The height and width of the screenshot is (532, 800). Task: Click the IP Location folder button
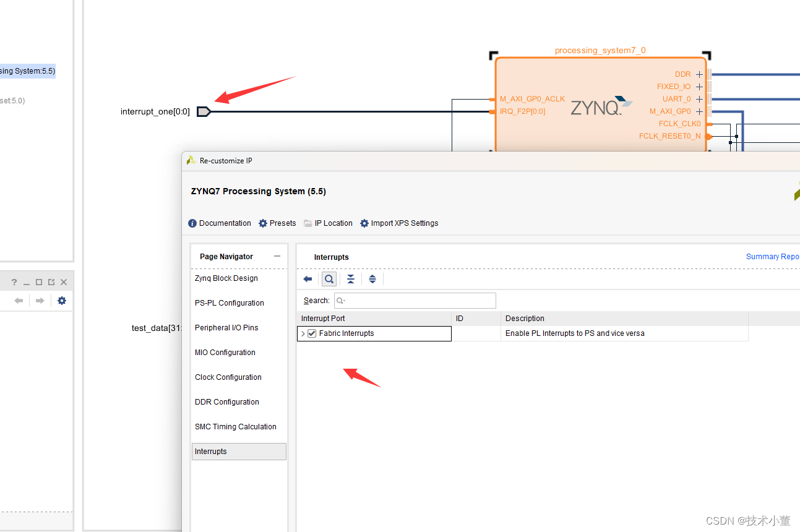[x=328, y=223]
